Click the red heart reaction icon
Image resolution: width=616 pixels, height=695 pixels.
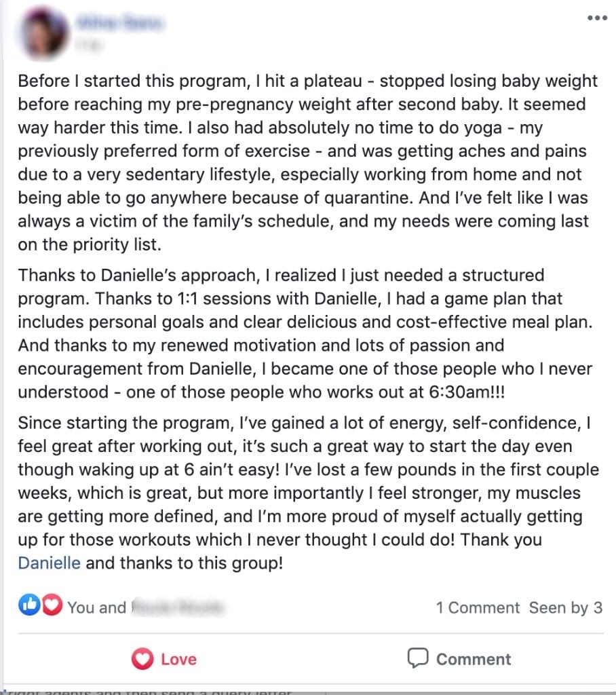(x=52, y=605)
